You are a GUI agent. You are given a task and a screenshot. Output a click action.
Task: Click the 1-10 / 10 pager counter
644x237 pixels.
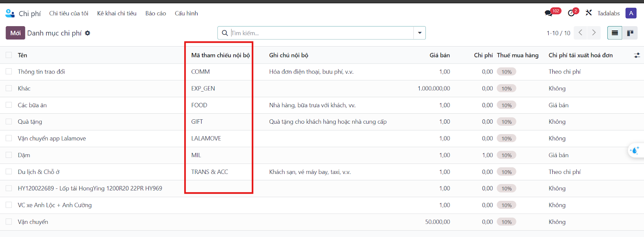click(x=558, y=33)
